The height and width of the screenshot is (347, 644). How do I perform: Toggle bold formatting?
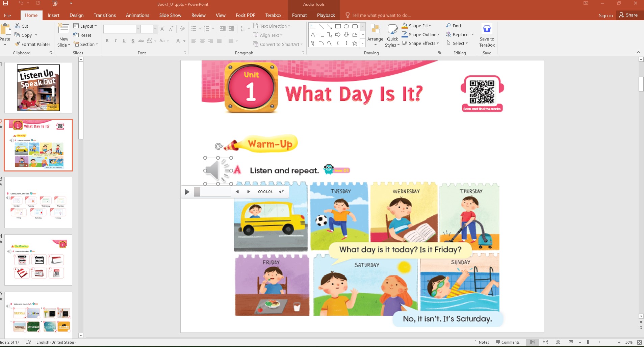[107, 41]
